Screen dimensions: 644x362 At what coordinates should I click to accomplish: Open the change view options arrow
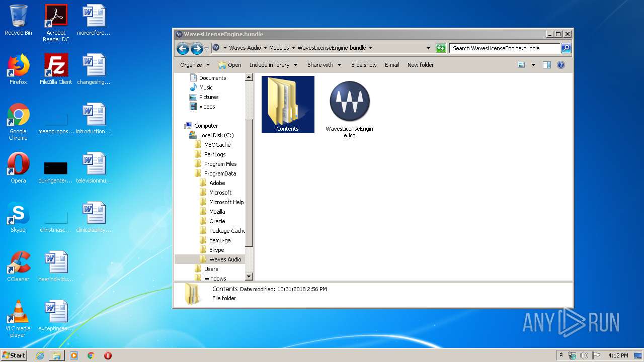[x=533, y=65]
